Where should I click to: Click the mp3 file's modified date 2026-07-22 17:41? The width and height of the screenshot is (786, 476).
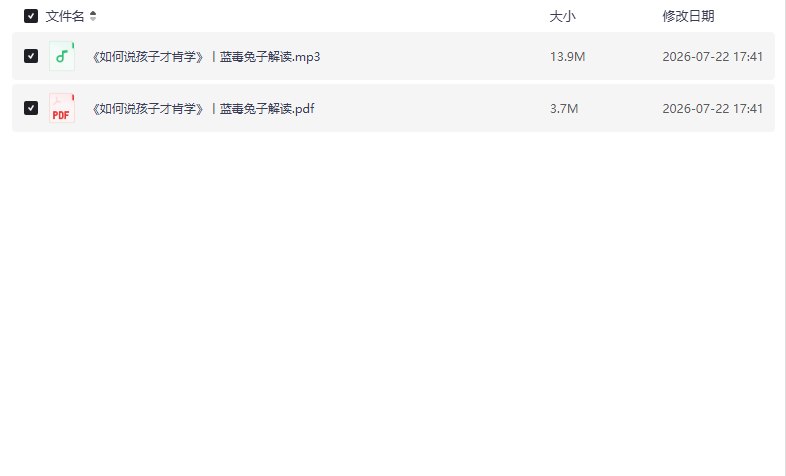713,57
